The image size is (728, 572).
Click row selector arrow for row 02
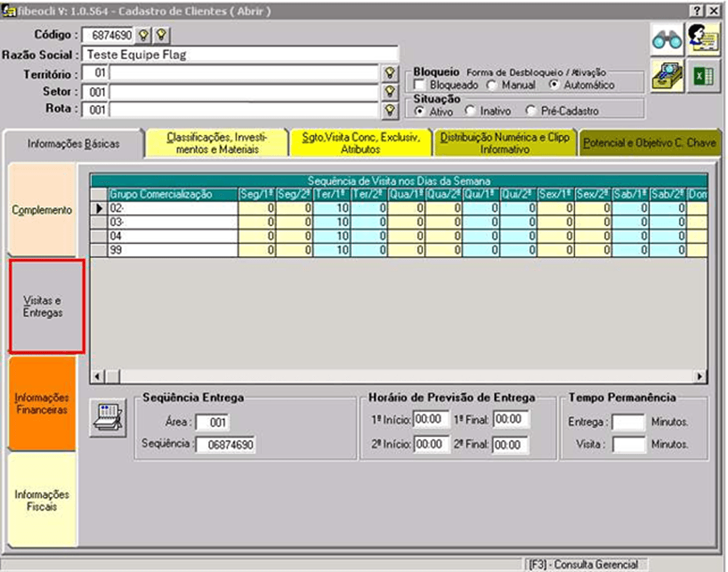coord(99,209)
